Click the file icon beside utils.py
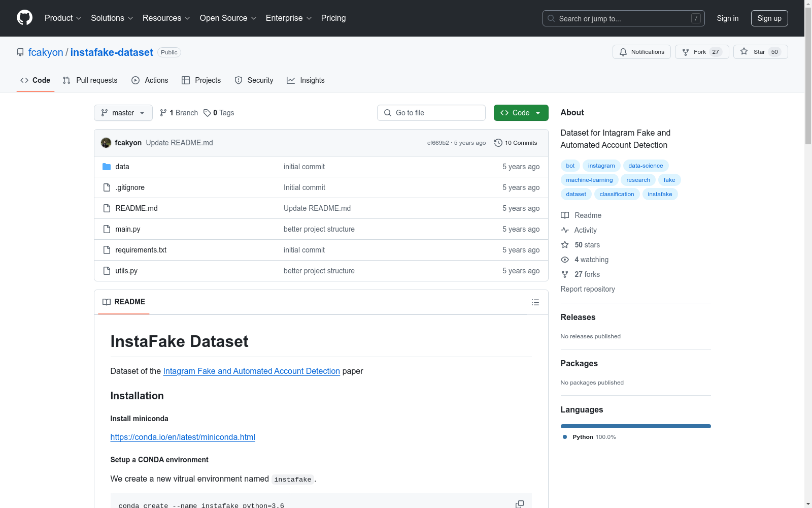This screenshot has height=508, width=812. [107, 271]
